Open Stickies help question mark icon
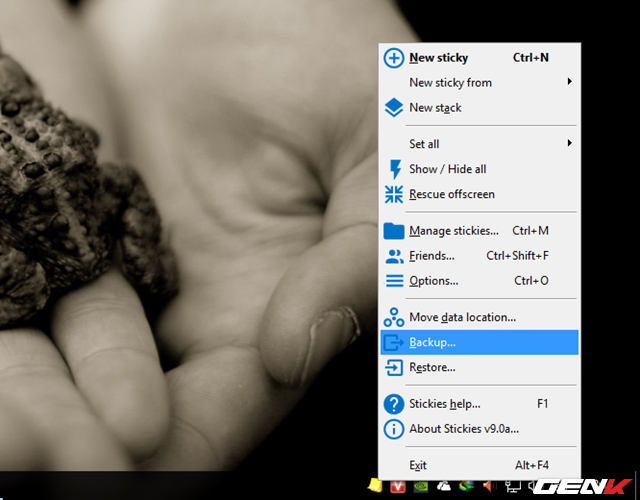 coord(393,404)
